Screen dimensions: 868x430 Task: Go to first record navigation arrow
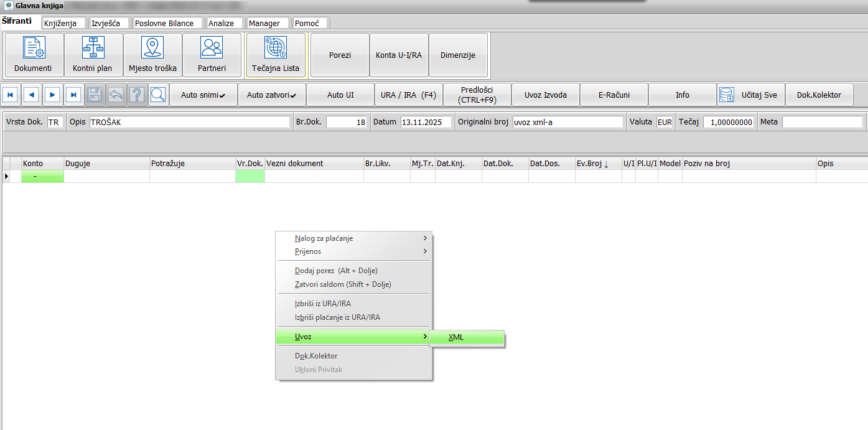pyautogui.click(x=11, y=95)
